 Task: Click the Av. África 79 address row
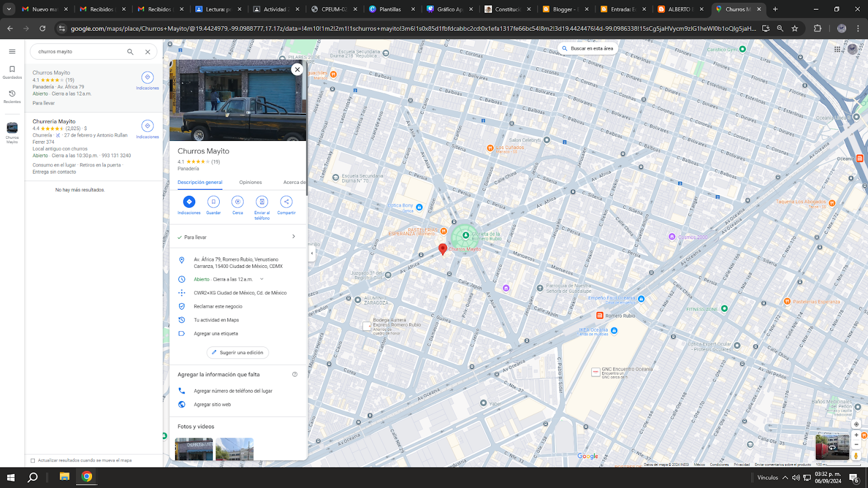pyautogui.click(x=238, y=263)
